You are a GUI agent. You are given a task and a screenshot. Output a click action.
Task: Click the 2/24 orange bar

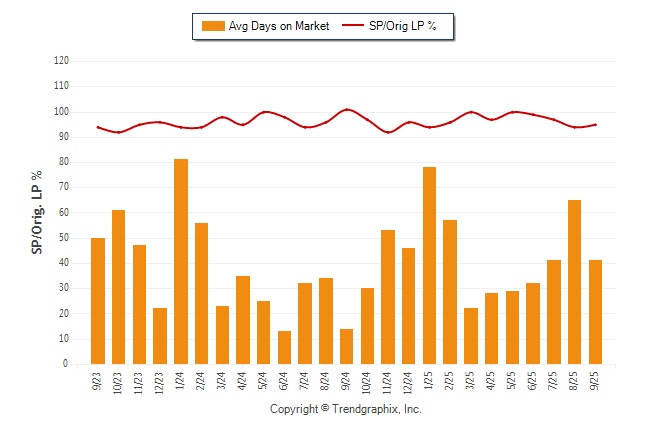(x=201, y=293)
